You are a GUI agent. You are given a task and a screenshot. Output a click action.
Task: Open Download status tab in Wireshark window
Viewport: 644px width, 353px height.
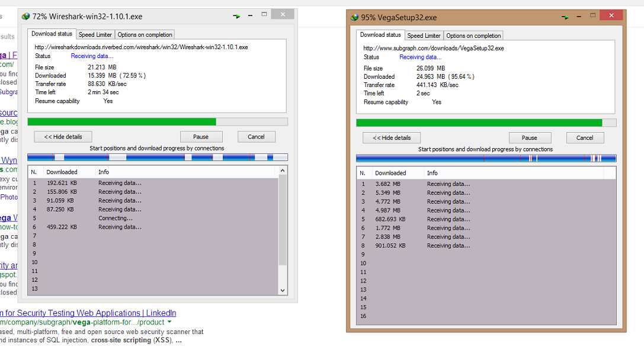coord(52,34)
